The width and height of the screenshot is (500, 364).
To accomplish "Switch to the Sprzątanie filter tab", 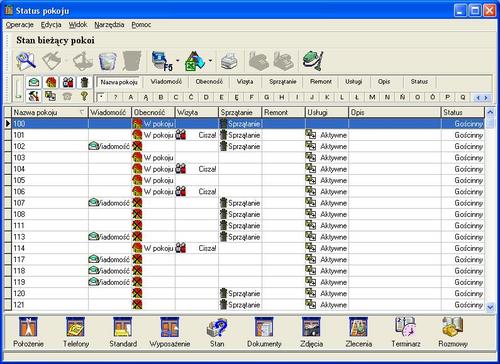I will coord(282,82).
